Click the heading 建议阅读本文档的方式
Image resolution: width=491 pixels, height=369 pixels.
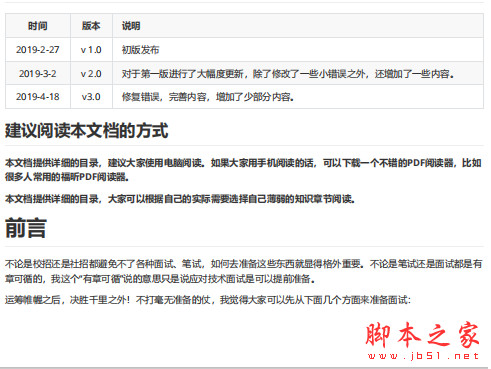pos(87,130)
